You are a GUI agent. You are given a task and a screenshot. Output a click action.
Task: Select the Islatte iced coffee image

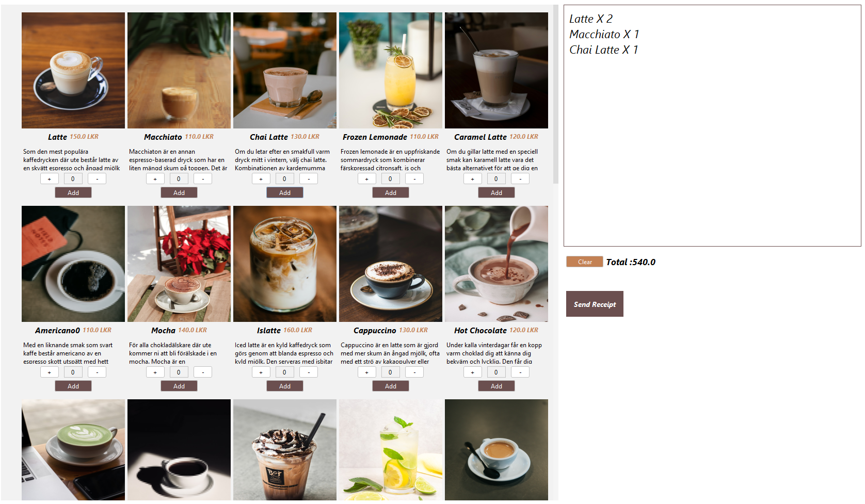tap(285, 264)
